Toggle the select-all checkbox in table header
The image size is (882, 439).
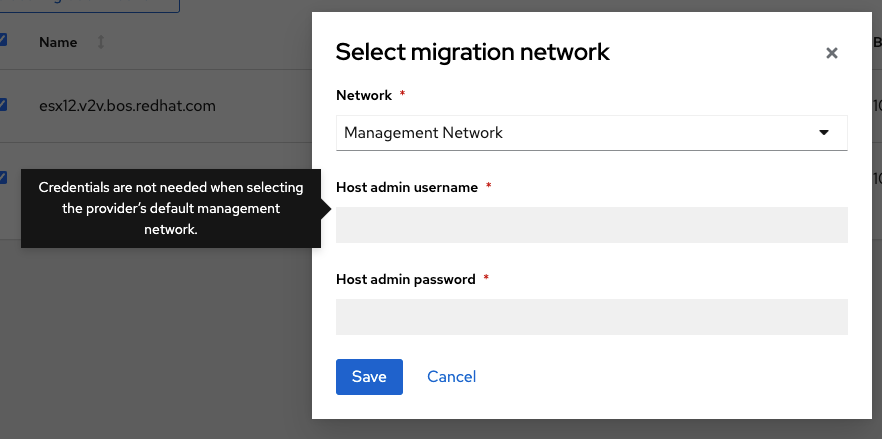tap(3, 41)
